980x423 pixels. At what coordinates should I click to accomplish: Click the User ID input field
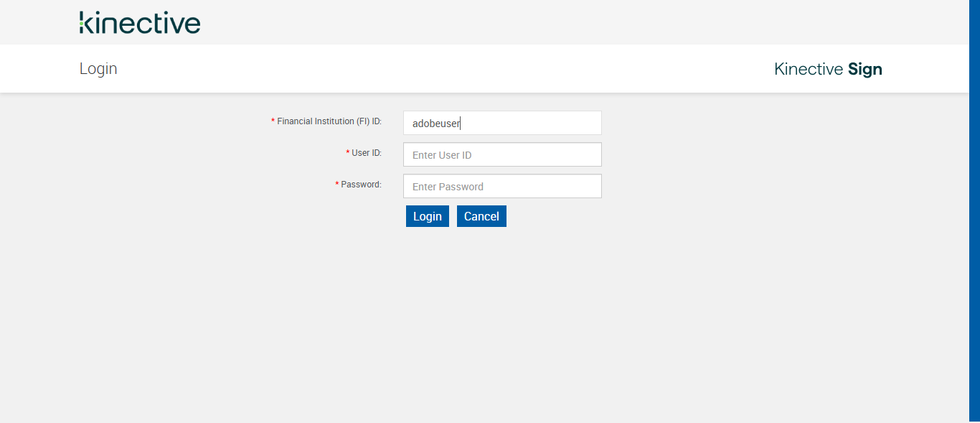[x=502, y=154]
